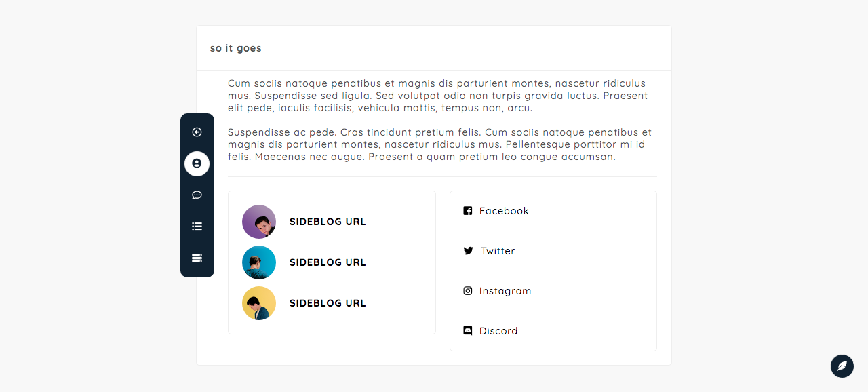Open the first SIDEBLOG URL link
868x392 pixels.
(328, 222)
